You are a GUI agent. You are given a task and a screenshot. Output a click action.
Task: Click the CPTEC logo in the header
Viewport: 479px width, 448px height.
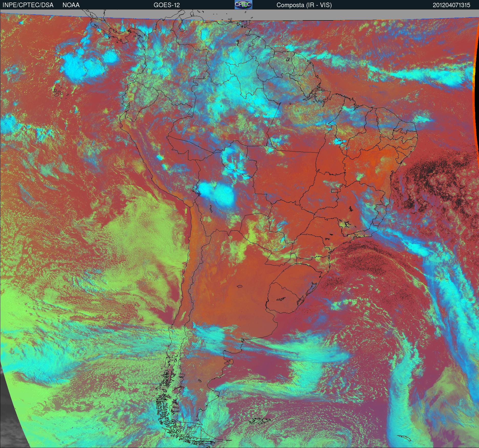pos(243,5)
